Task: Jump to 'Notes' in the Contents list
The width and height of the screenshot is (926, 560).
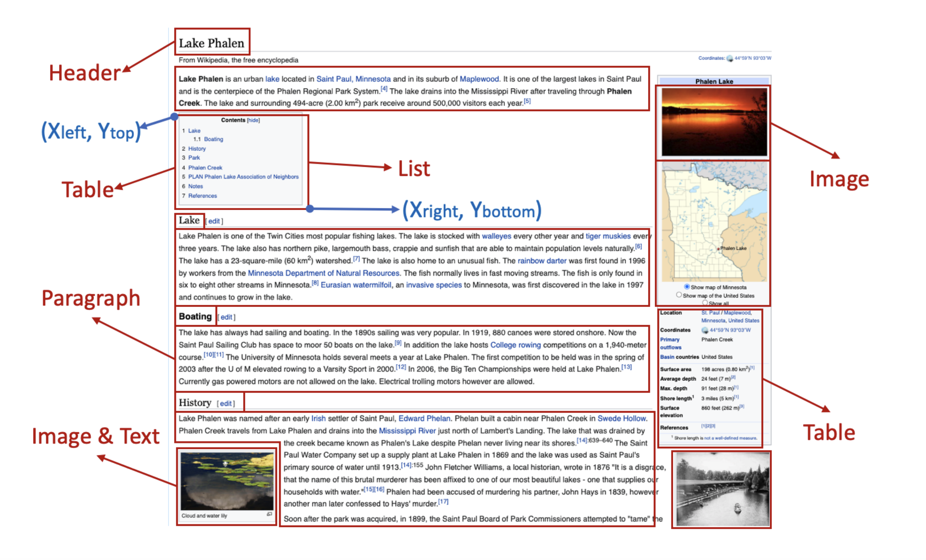Action: (x=195, y=186)
